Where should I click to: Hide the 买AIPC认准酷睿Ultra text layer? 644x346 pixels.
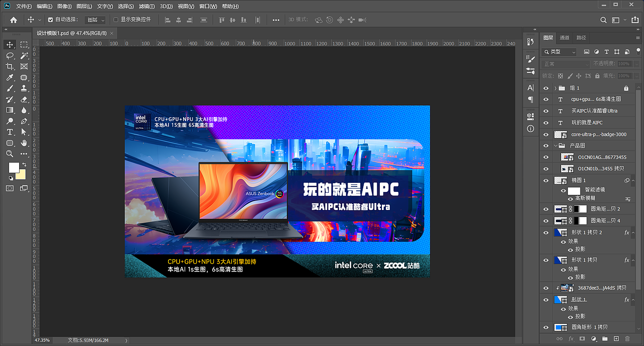tap(546, 111)
